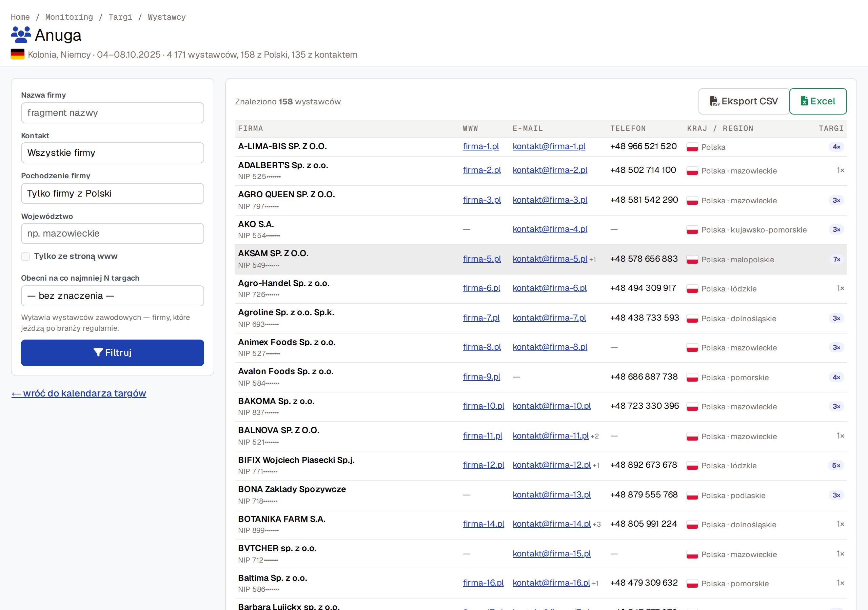
Task: Enable the 'Tylko ze stroną www' checkbox
Action: click(25, 257)
